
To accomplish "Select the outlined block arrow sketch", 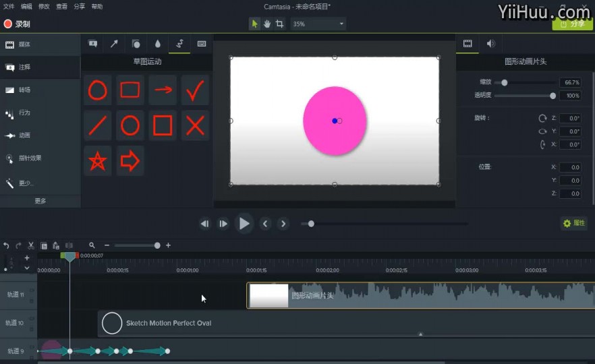I will [x=130, y=161].
